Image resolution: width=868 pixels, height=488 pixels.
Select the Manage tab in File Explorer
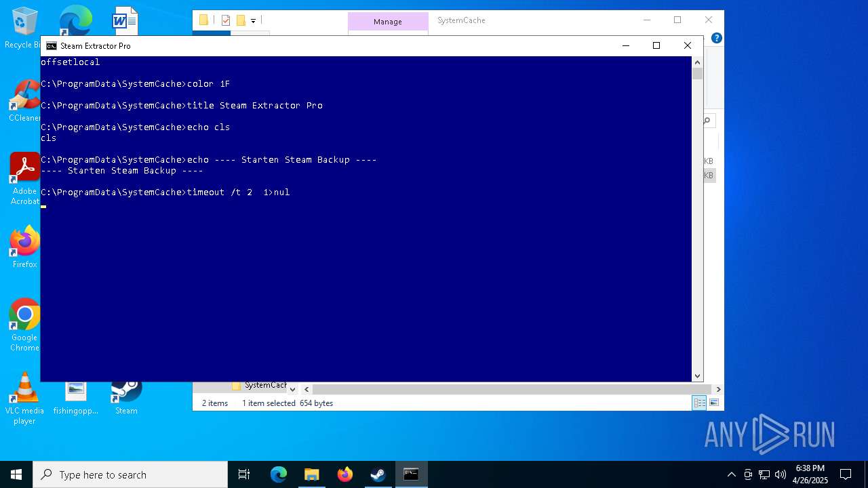388,22
